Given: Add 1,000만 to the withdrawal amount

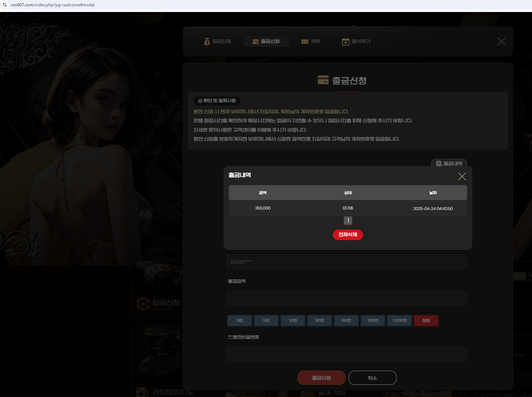Looking at the screenshot, I should pos(399,321).
